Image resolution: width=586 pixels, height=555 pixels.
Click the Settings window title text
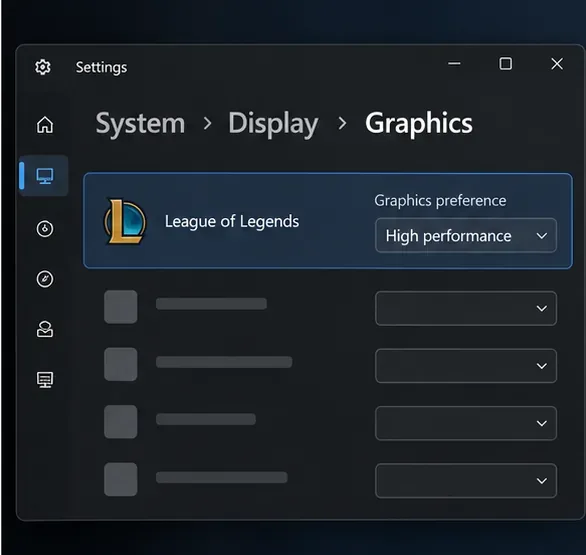tap(101, 68)
